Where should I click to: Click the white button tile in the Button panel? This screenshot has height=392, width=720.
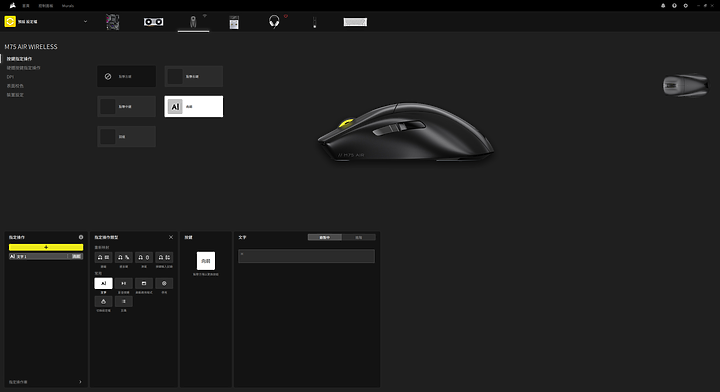tap(206, 261)
